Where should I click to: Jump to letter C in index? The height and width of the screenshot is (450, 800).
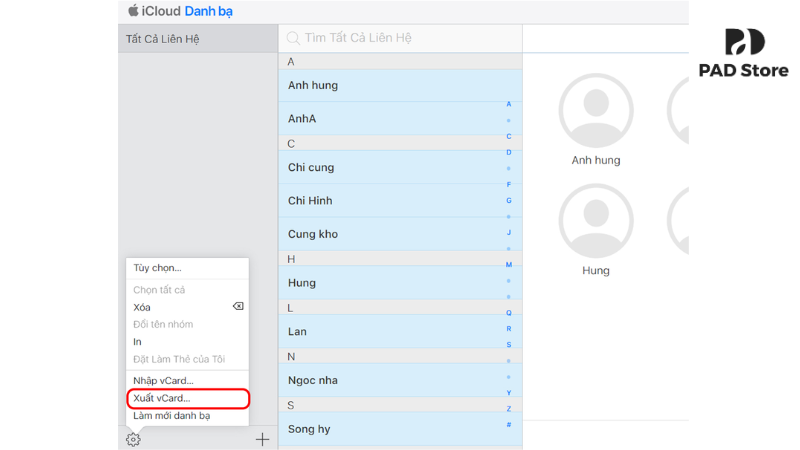coord(509,136)
